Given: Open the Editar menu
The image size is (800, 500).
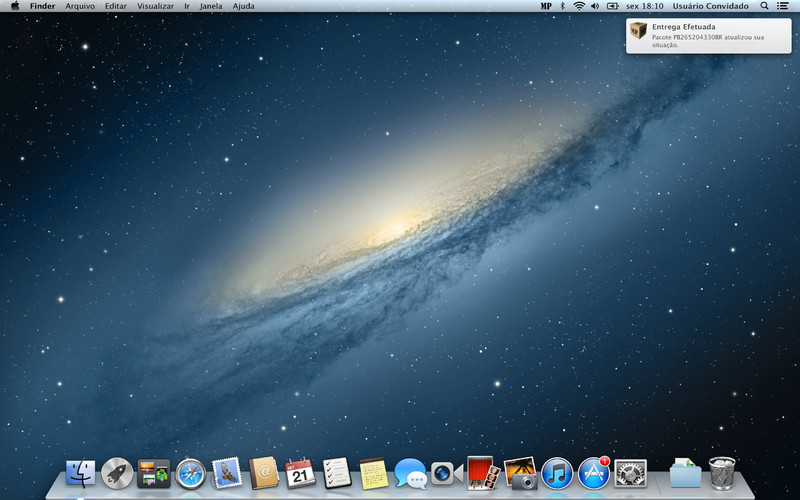Looking at the screenshot, I should (116, 6).
